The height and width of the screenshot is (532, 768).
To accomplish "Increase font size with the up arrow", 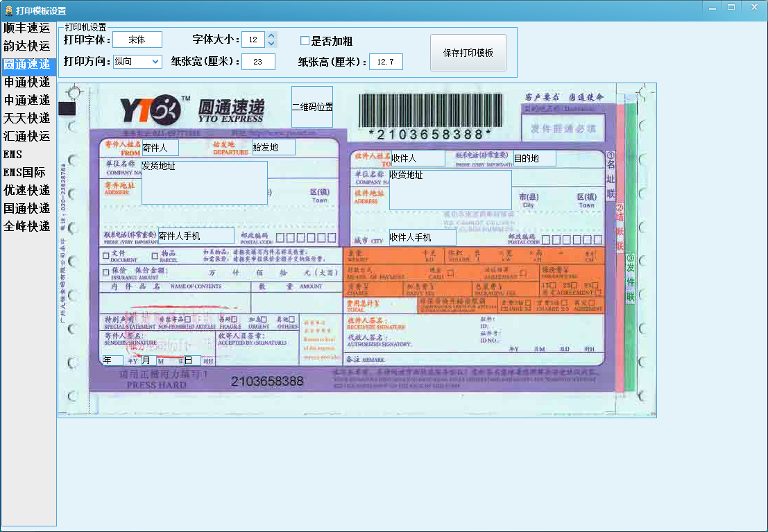I will click(x=271, y=36).
